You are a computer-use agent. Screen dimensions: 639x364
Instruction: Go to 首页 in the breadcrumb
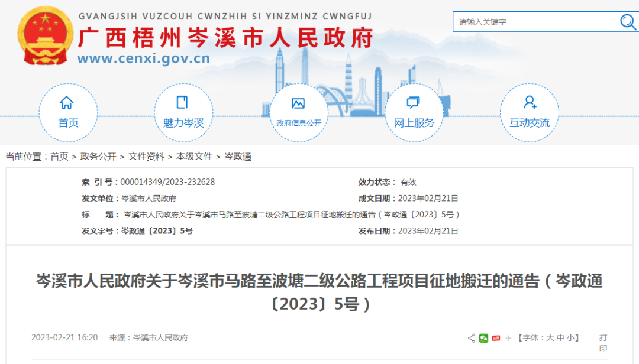click(59, 157)
